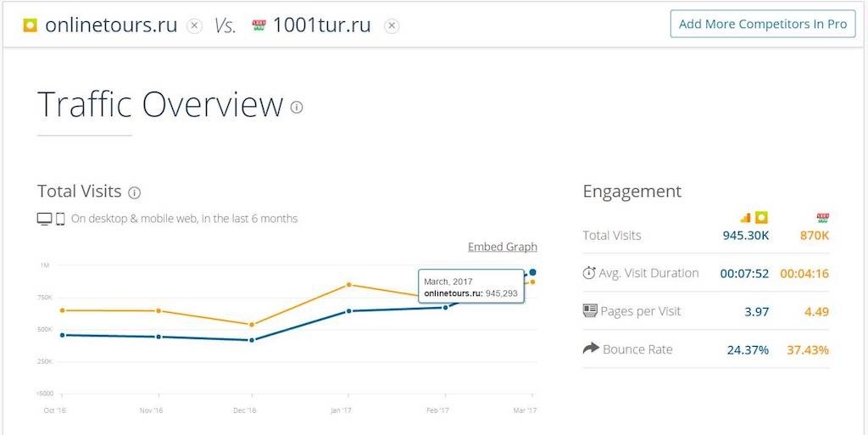The width and height of the screenshot is (868, 435).
Task: Click the 1001tur.ru favicon in header
Action: [x=259, y=25]
